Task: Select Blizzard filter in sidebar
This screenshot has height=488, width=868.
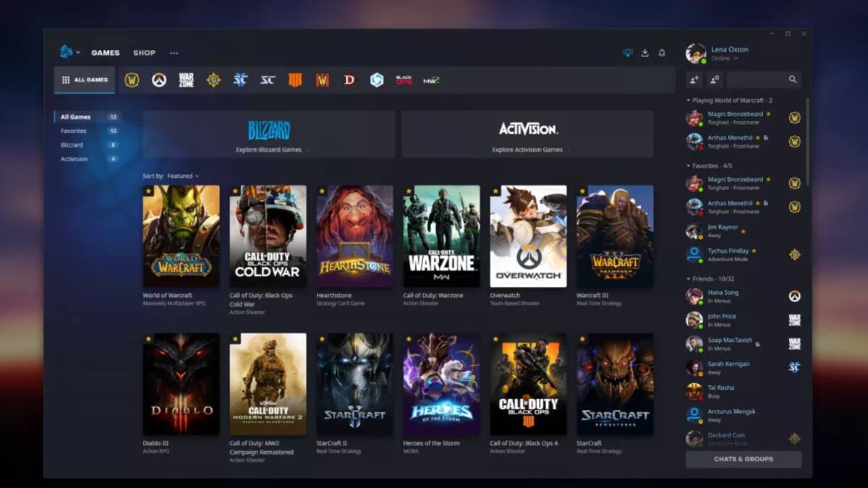Action: click(x=88, y=145)
